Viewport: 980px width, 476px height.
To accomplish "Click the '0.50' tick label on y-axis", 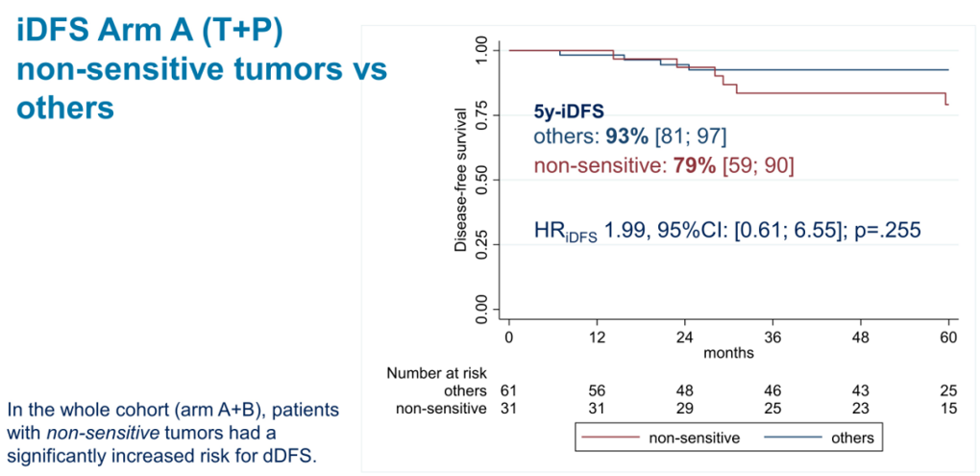I will pyautogui.click(x=484, y=180).
